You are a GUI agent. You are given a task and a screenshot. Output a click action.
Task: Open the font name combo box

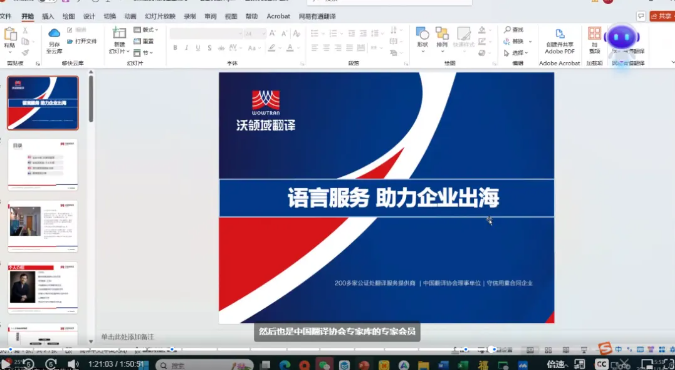(x=206, y=34)
